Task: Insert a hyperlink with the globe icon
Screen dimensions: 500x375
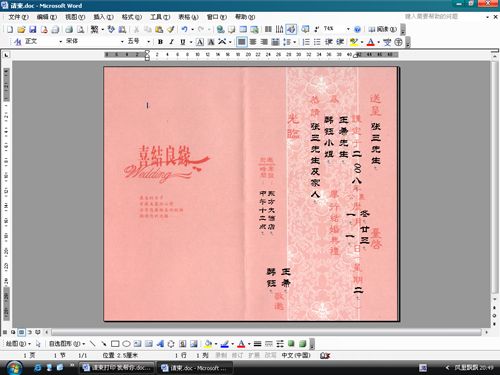Action: 220,30
